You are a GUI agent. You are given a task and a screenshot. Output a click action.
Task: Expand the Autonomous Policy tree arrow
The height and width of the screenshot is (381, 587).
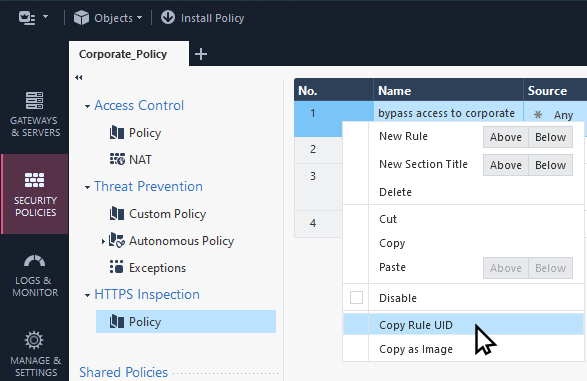pos(103,242)
